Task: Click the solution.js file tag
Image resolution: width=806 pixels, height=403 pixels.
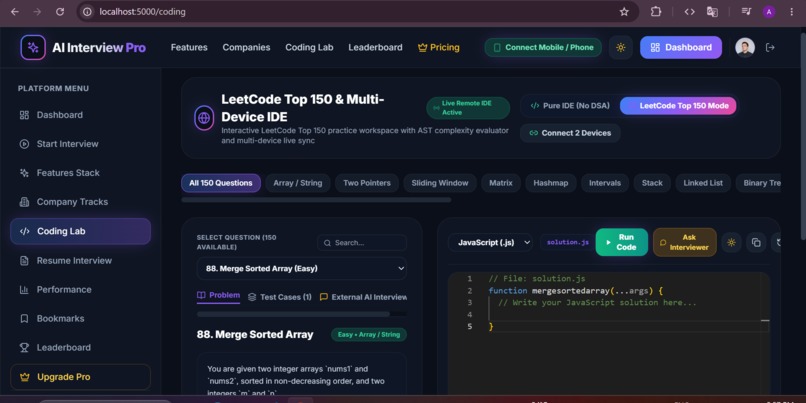Action: (x=567, y=242)
